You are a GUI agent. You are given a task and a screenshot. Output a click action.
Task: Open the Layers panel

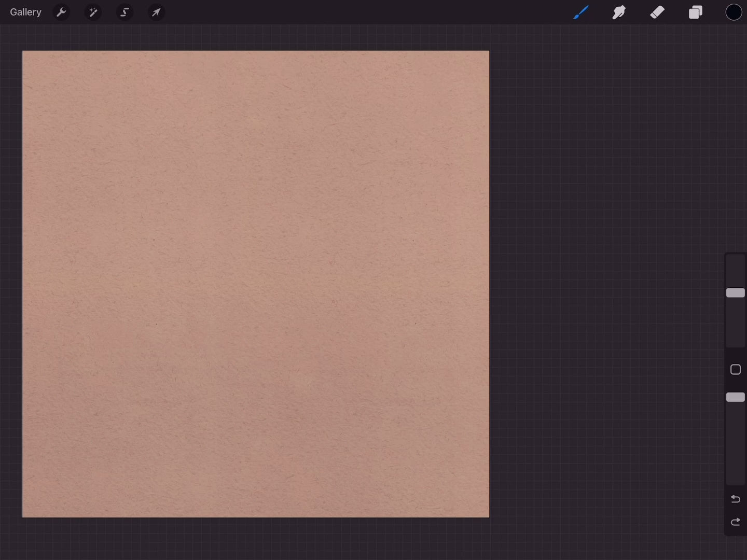[696, 12]
